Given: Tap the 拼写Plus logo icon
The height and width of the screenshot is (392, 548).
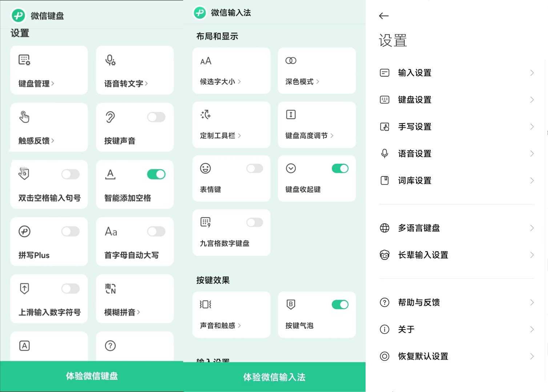Looking at the screenshot, I should click(24, 232).
